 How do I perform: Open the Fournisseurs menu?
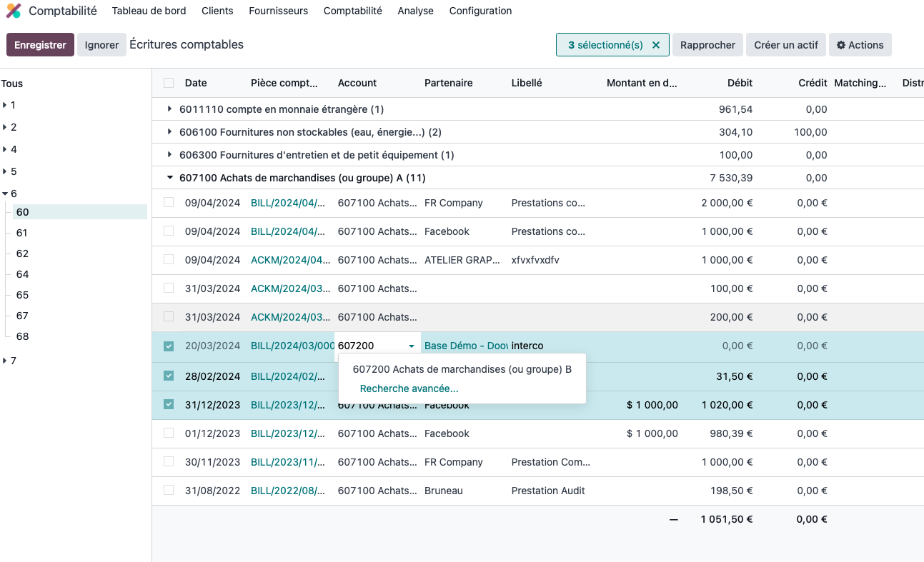click(x=278, y=11)
